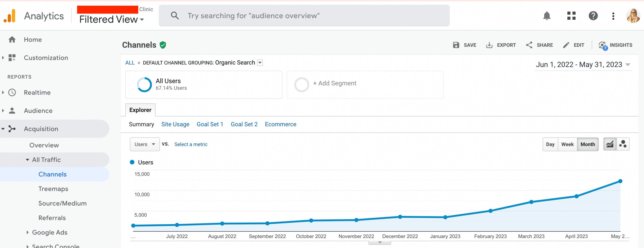Open the three-dot more options menu
This screenshot has height=248, width=644.
613,16
